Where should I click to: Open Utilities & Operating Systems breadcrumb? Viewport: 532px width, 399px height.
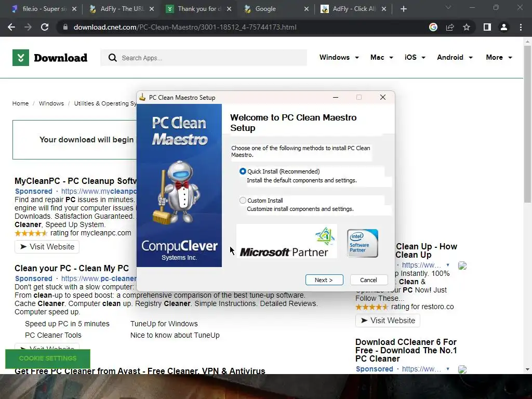[x=105, y=103]
